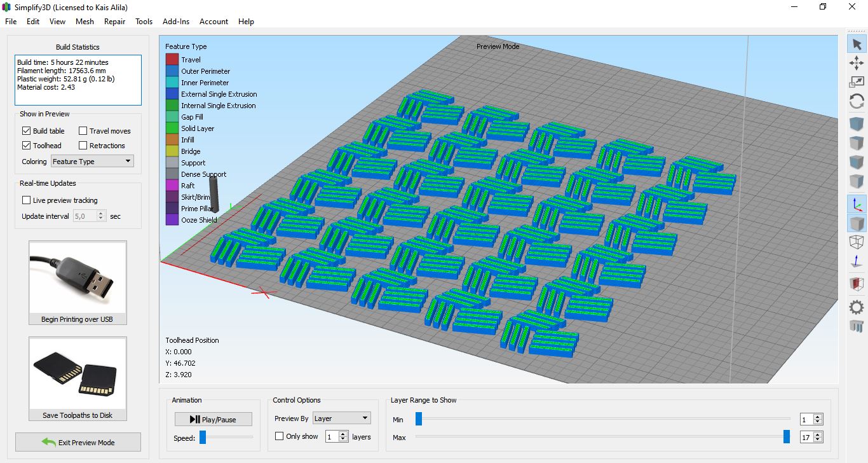This screenshot has width=868, height=463.
Task: Click the Outer Perimeter legend swatch
Action: 172,71
